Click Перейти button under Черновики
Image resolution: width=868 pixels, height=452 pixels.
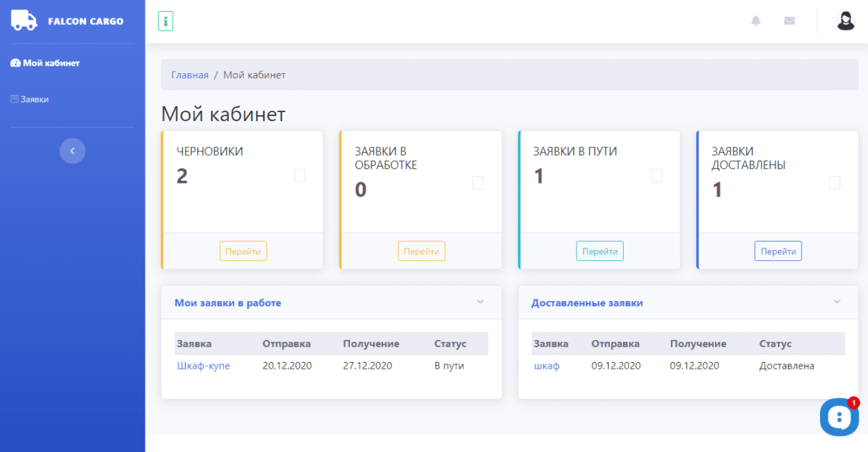coord(243,251)
